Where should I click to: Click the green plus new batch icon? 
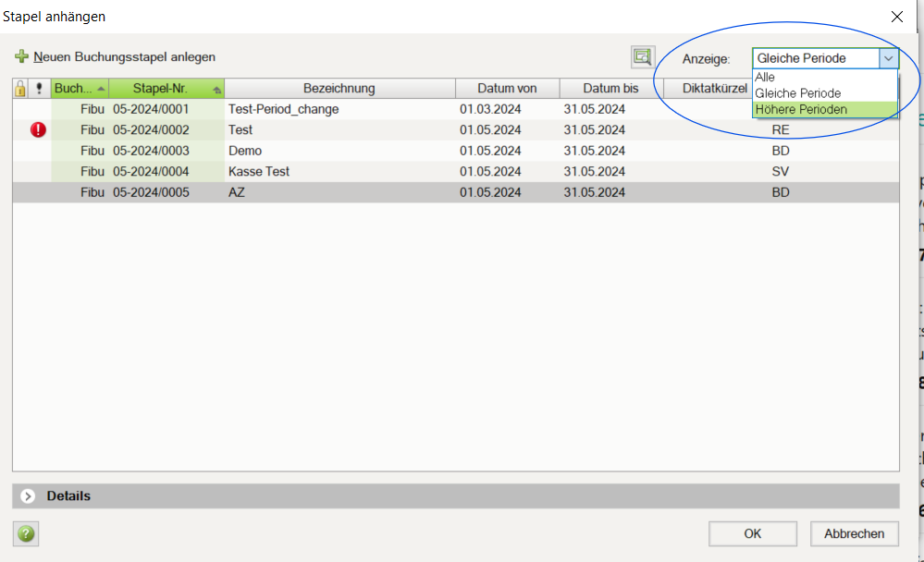pyautogui.click(x=21, y=57)
